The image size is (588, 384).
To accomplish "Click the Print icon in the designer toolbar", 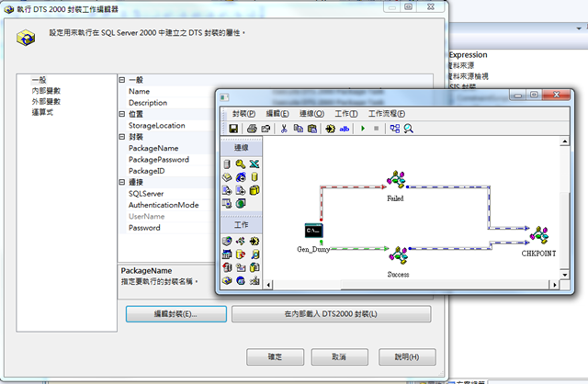I will pos(252,129).
